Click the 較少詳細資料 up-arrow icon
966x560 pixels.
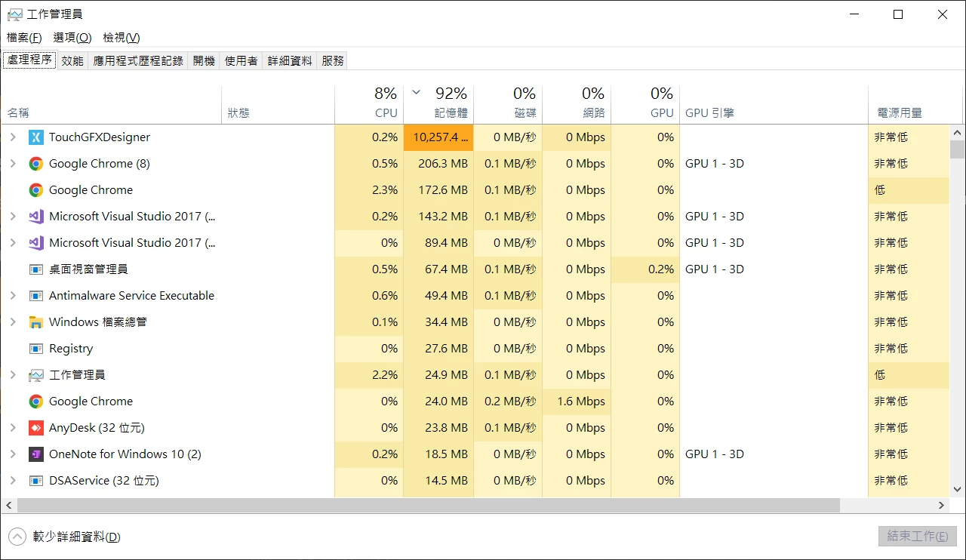click(x=17, y=537)
